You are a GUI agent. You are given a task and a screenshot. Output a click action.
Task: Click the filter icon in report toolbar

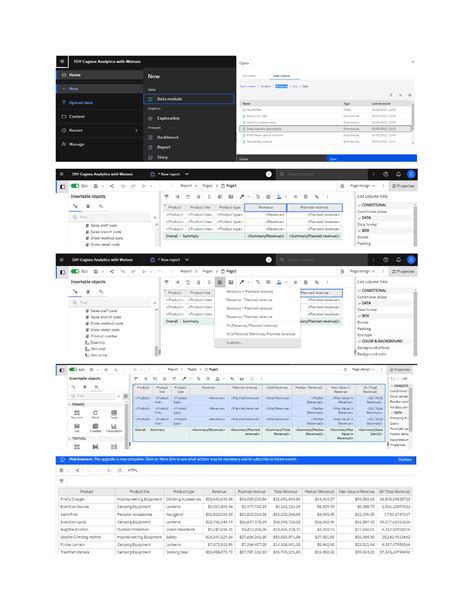click(x=167, y=197)
